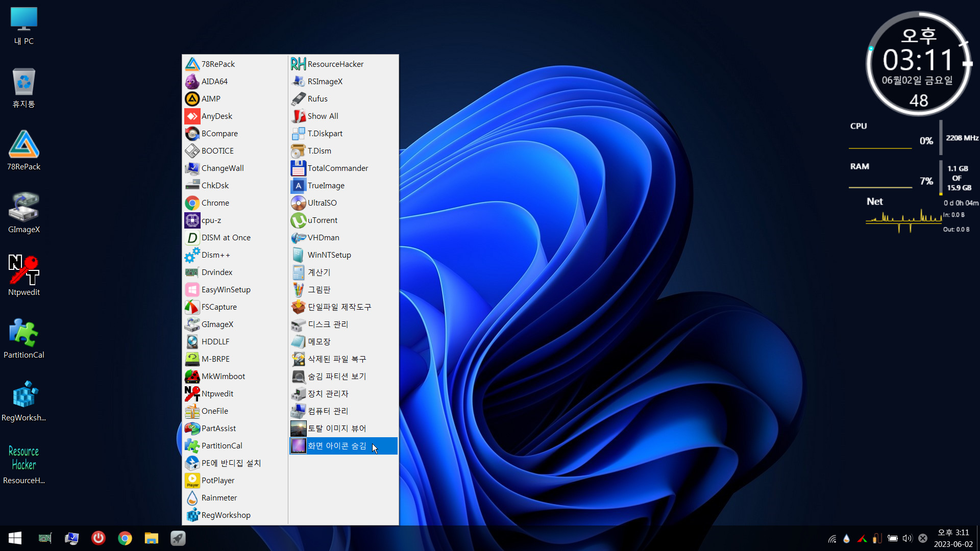Select the GImageX desktop shortcut
Screen dimensions: 980x551
click(x=23, y=213)
